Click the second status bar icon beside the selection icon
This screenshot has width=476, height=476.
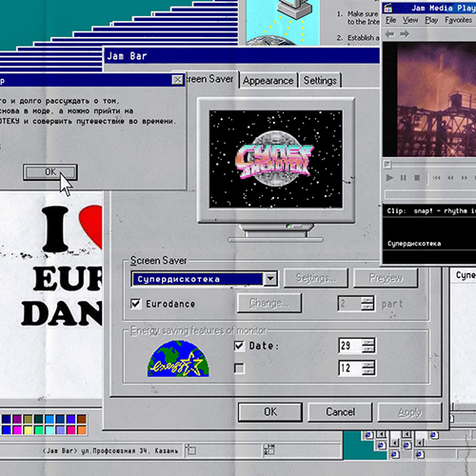269,449
